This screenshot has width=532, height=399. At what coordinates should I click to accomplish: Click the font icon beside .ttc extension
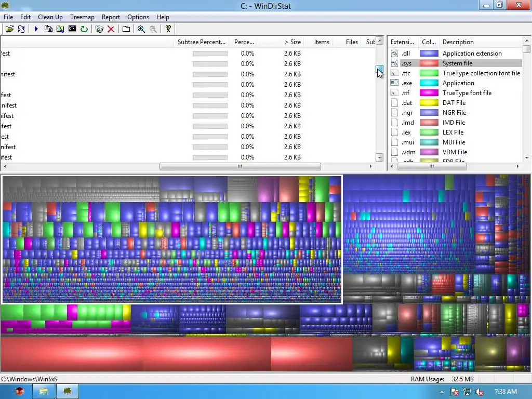click(x=394, y=73)
